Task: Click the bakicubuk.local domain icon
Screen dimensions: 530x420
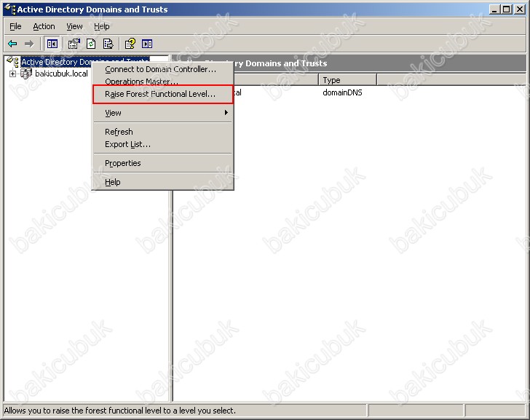Action: pos(26,74)
